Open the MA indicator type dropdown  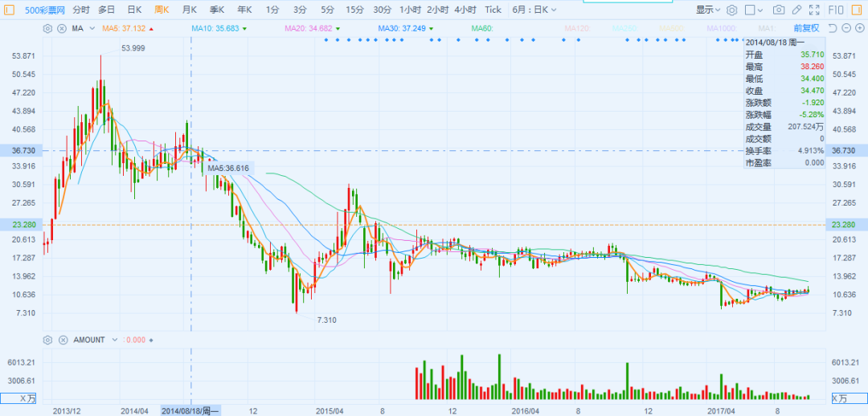pos(90,28)
